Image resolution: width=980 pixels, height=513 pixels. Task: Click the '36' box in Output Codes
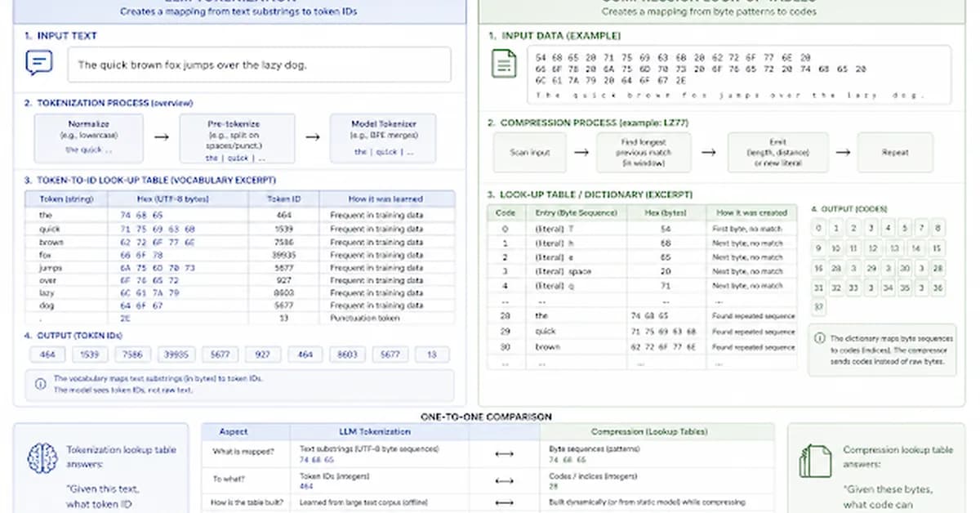[938, 288]
